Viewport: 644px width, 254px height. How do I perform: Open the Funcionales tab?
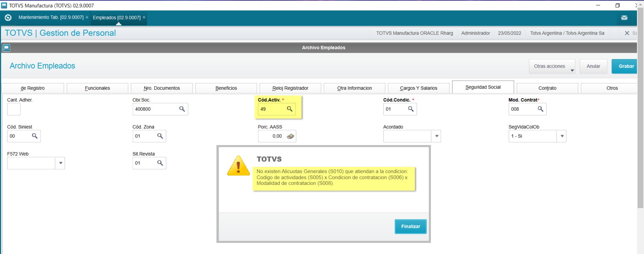point(97,88)
